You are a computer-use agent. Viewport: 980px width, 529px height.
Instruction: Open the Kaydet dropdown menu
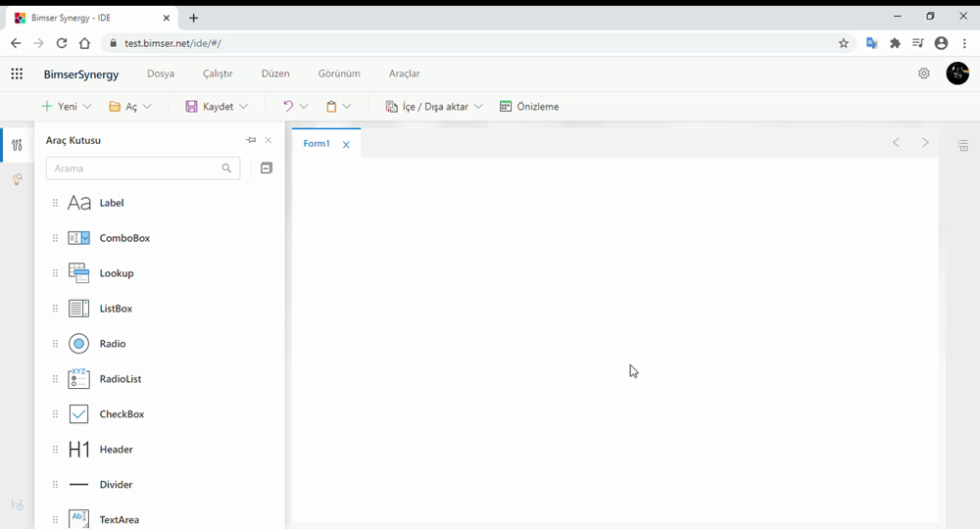pyautogui.click(x=243, y=107)
